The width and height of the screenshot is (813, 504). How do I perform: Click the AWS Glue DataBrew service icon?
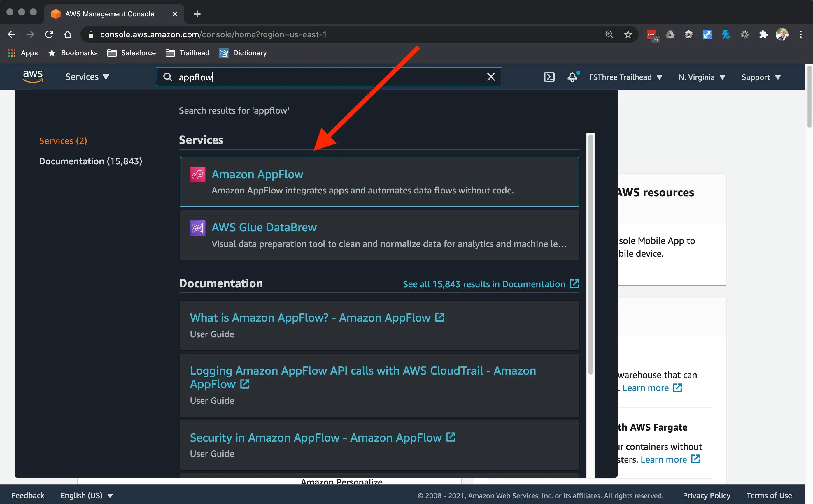point(198,228)
